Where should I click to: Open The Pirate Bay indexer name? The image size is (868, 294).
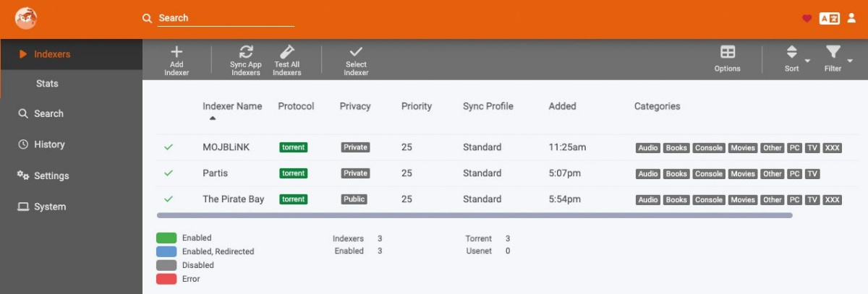pyautogui.click(x=234, y=199)
